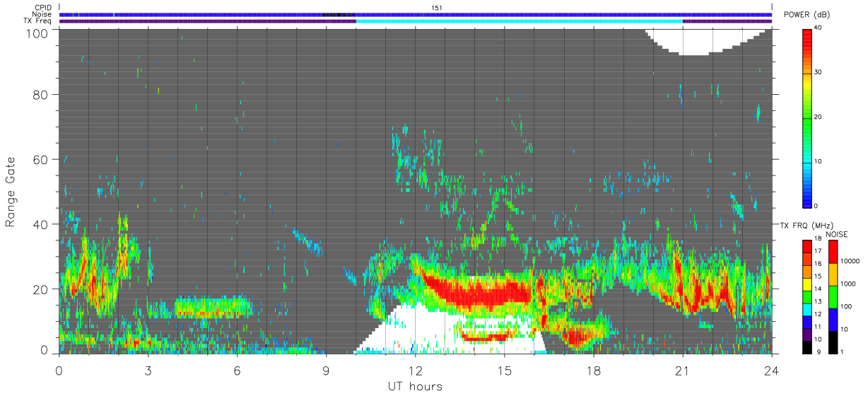Click the 3 tick label on the UT axis
Screen dimensions: 868x401
click(148, 370)
